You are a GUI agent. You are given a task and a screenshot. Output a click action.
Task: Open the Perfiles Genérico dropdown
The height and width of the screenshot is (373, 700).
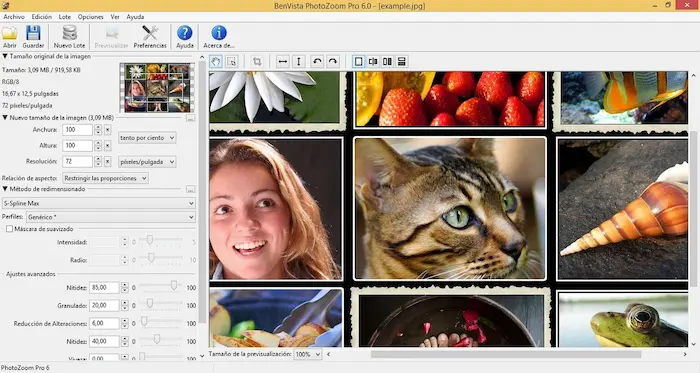point(110,217)
